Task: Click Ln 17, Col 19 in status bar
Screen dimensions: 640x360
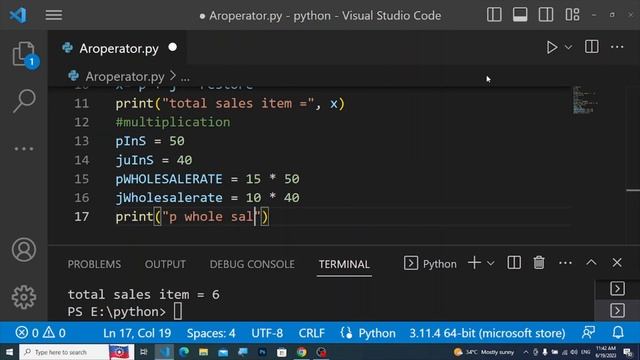Action: 137,333
